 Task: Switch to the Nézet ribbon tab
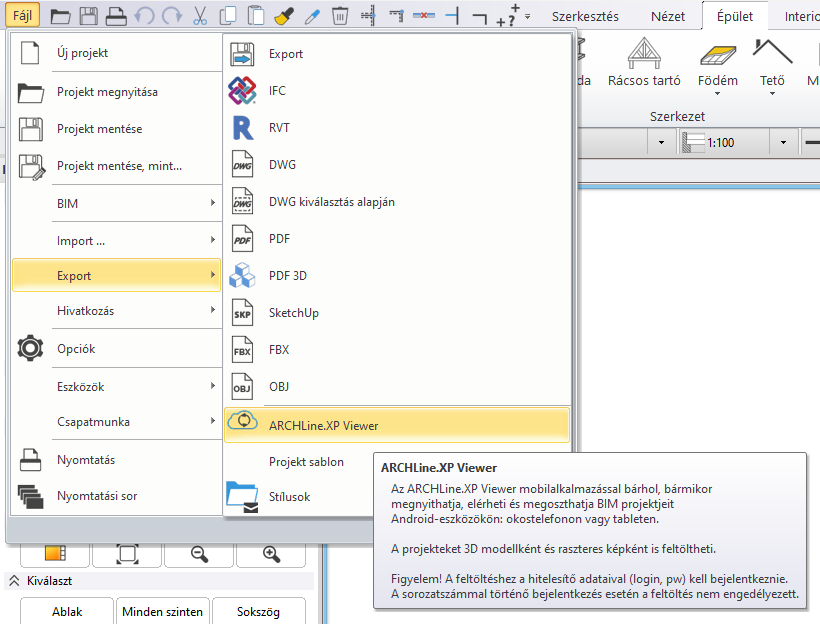pos(668,17)
